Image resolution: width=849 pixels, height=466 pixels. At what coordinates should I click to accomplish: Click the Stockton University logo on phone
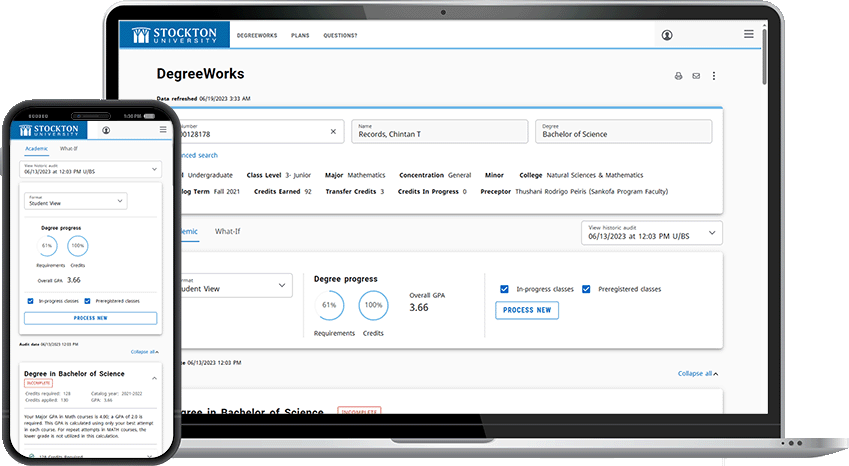(x=49, y=130)
